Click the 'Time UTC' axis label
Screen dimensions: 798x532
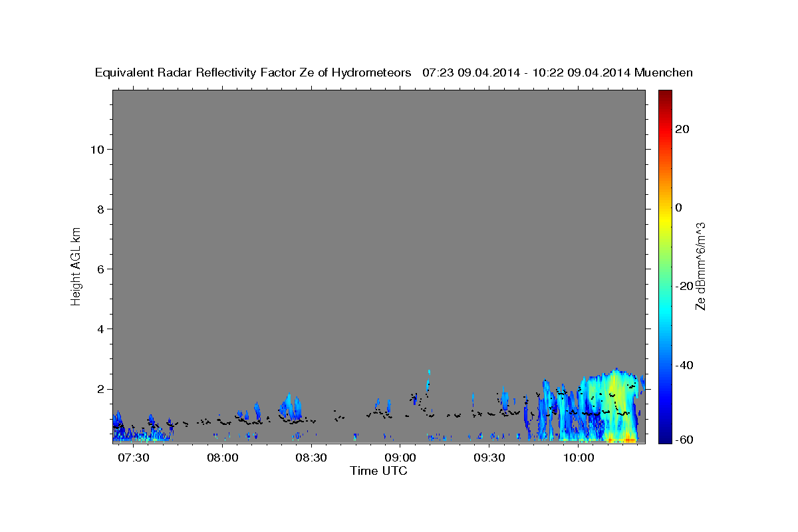378,471
